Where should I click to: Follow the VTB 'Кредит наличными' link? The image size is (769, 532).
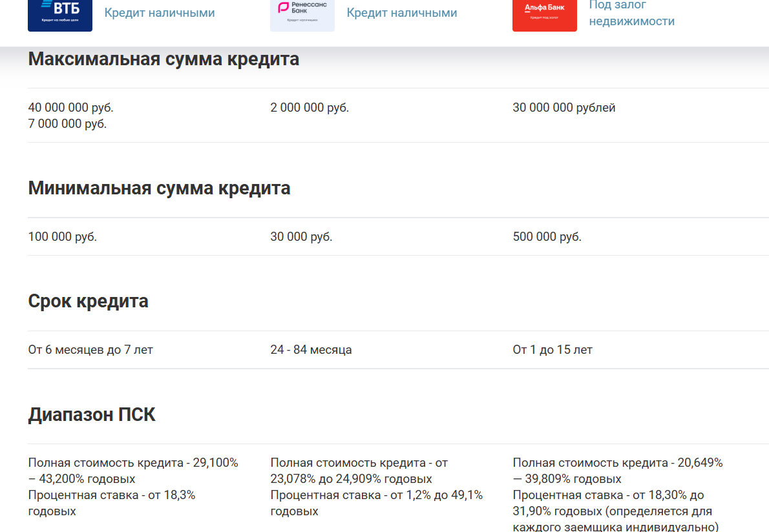click(160, 13)
